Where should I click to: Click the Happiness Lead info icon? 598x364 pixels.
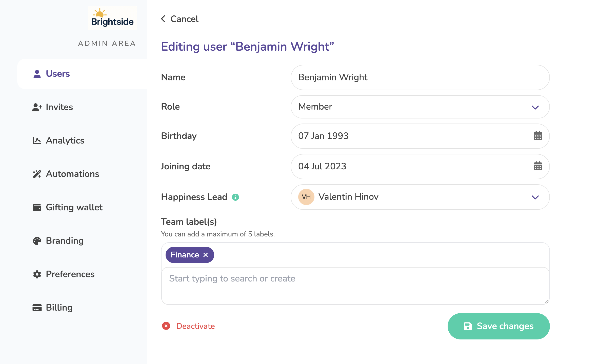pos(235,197)
